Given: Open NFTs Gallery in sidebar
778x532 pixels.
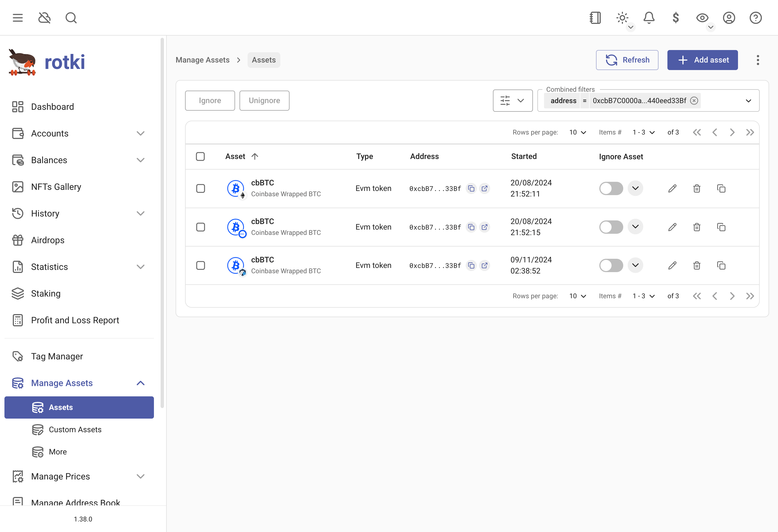Looking at the screenshot, I should point(79,187).
